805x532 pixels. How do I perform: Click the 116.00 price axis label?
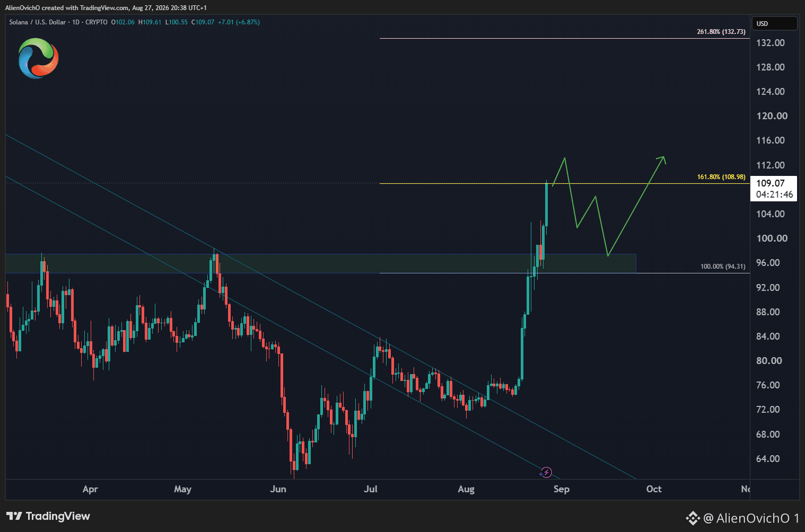click(x=771, y=140)
